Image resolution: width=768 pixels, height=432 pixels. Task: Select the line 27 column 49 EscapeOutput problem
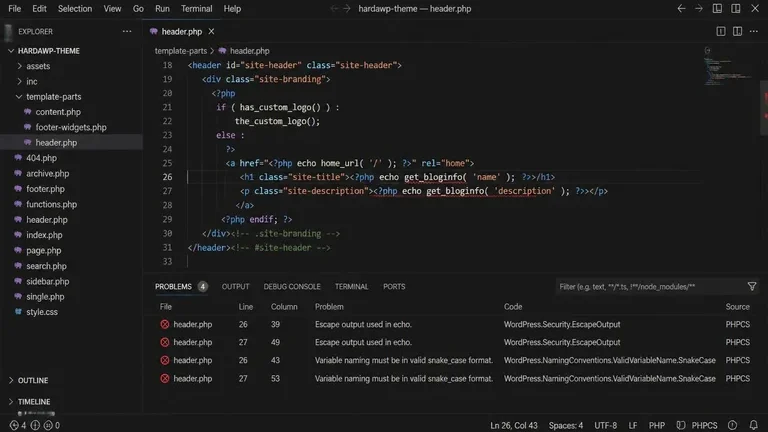(x=456, y=342)
